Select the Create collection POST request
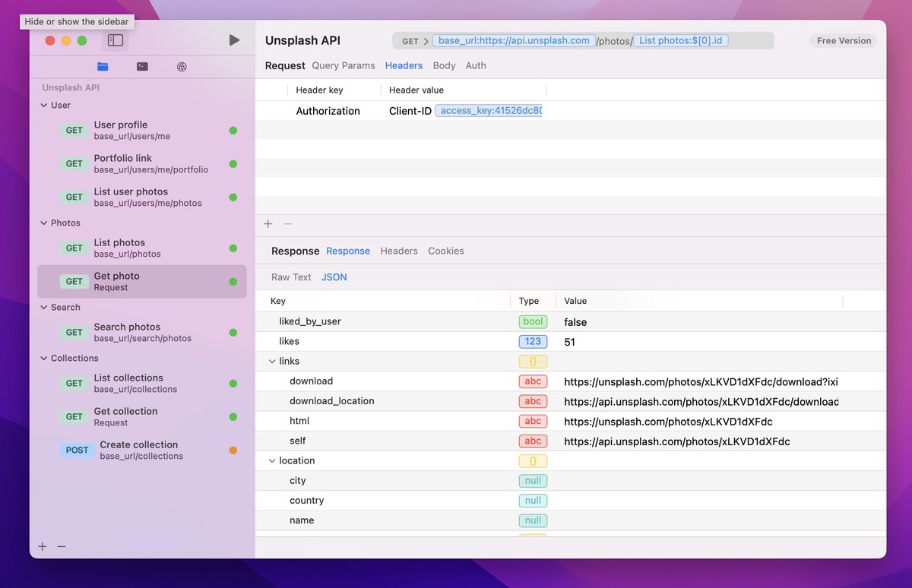Viewport: 912px width, 588px height. [142, 450]
